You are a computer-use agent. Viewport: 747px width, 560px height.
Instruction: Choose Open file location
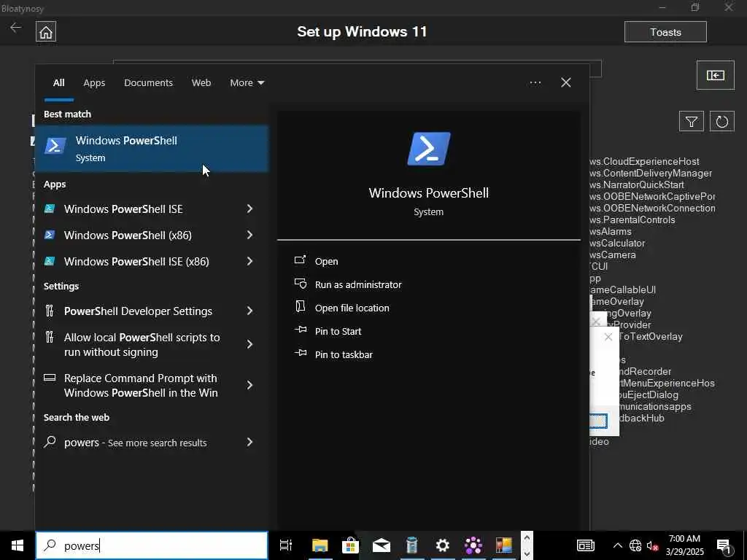352,308
